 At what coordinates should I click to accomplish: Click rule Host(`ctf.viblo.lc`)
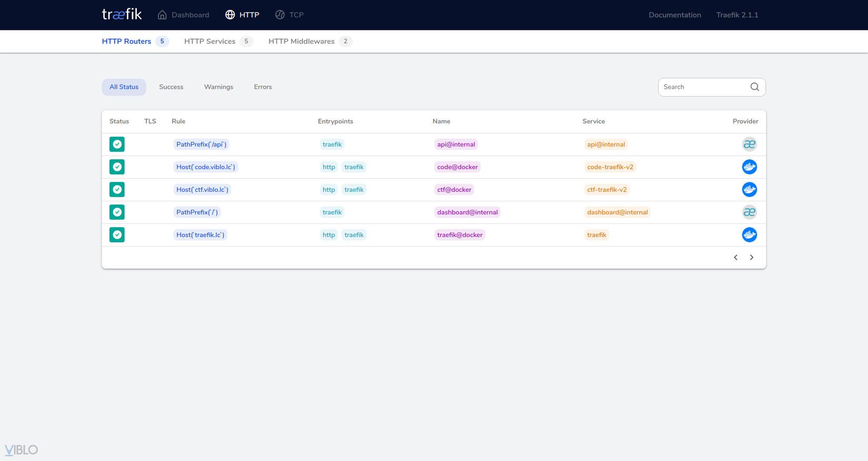click(x=203, y=190)
